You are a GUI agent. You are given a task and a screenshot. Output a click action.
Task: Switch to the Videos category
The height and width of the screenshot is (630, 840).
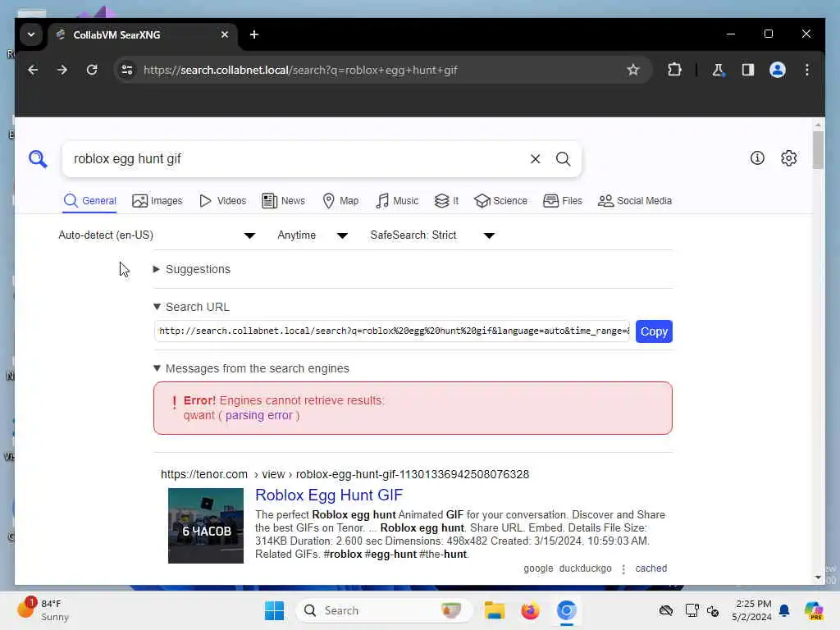click(x=222, y=201)
